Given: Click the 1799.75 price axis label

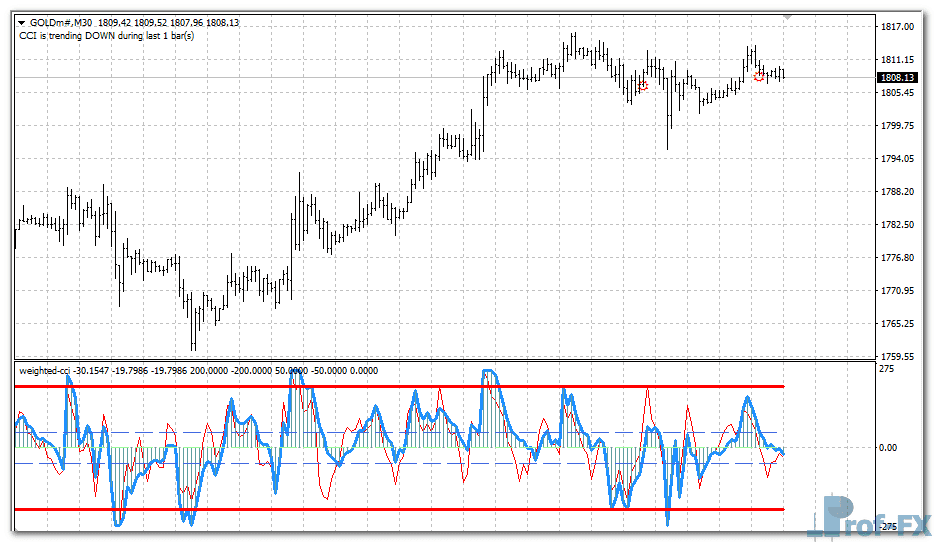Looking at the screenshot, I should [895, 126].
